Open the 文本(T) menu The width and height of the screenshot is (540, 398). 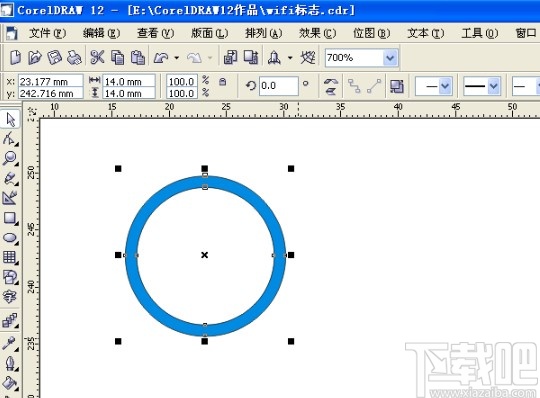tap(426, 33)
